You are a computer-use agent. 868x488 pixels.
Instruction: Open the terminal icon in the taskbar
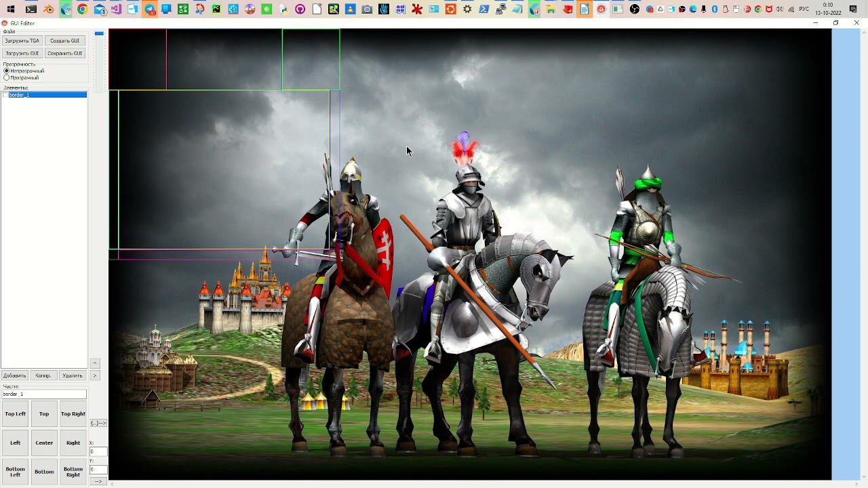(x=31, y=9)
